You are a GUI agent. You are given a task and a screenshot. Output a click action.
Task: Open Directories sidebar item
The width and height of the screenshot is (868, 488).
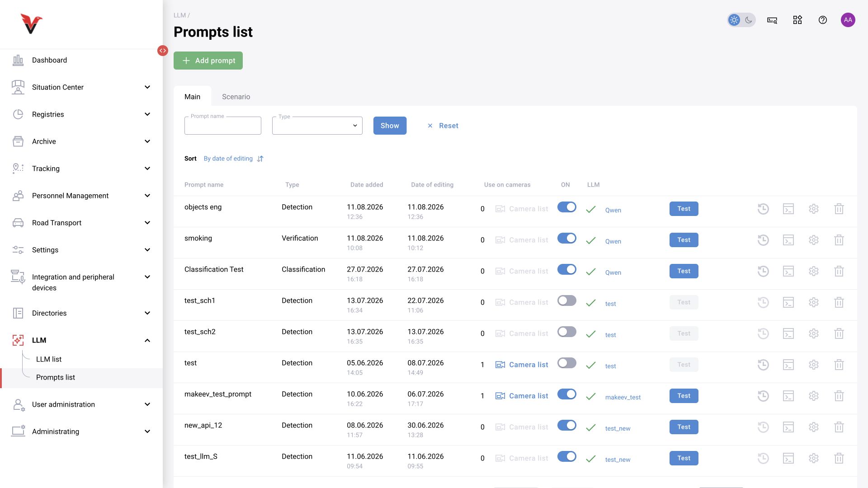point(81,313)
